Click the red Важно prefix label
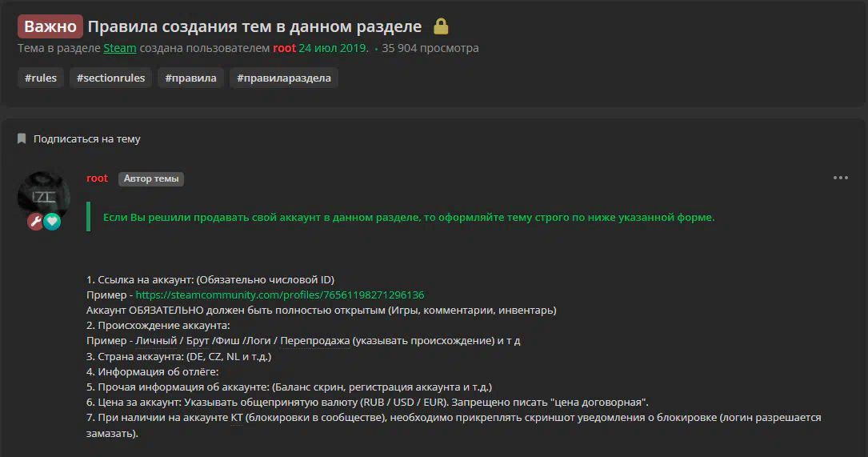This screenshot has height=457, width=868. [x=50, y=26]
